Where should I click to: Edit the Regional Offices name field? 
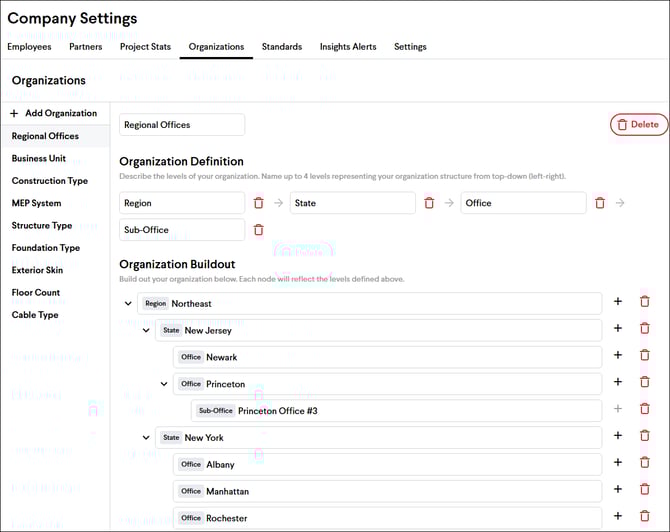tap(181, 125)
